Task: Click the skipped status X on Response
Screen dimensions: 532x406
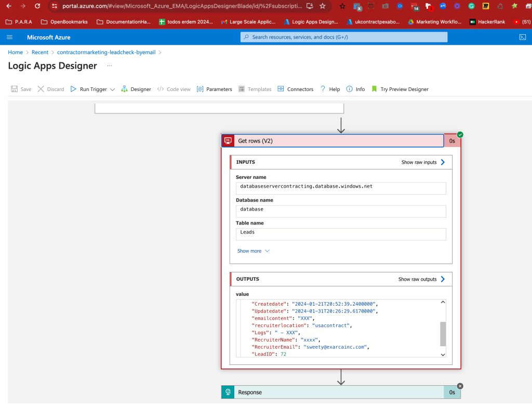Action: 460,386
